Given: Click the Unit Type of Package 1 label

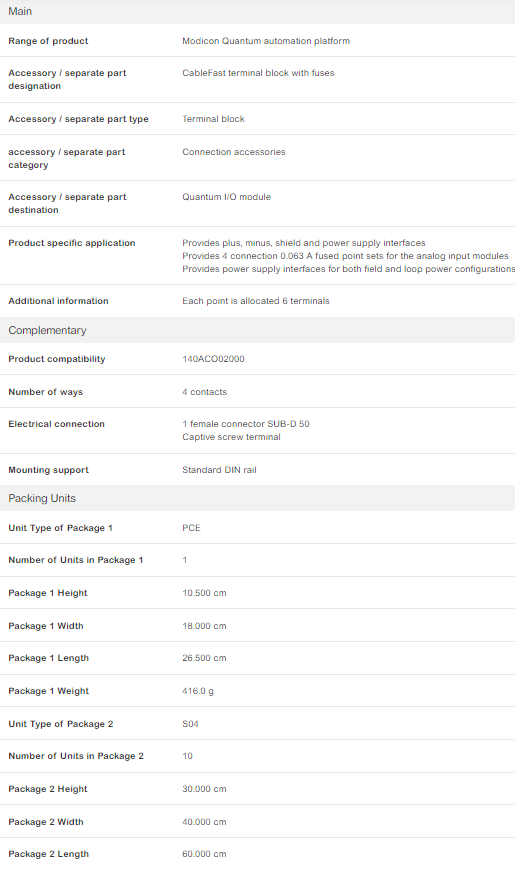Looking at the screenshot, I should 60,528.
